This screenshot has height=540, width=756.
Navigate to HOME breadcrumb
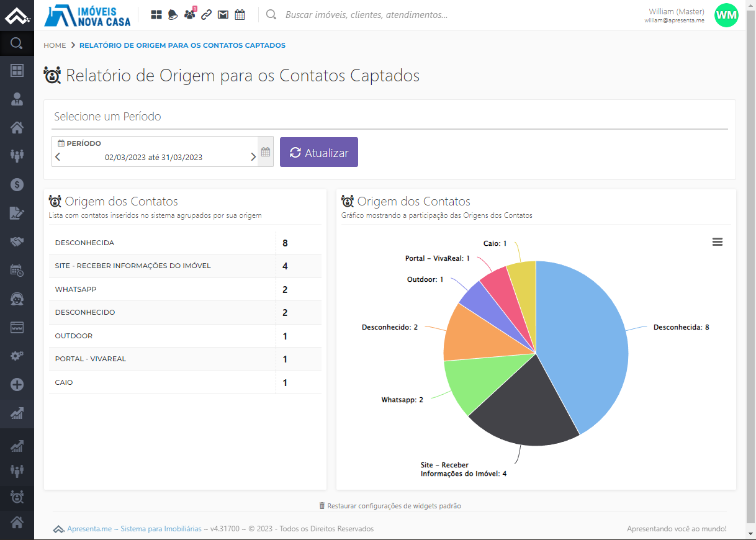[x=55, y=45]
